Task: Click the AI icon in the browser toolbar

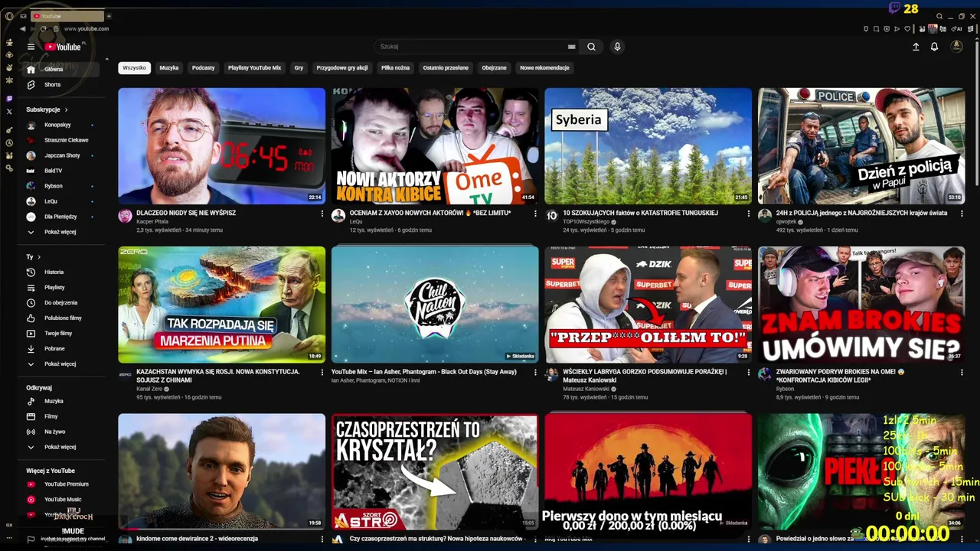Action: pyautogui.click(x=956, y=29)
